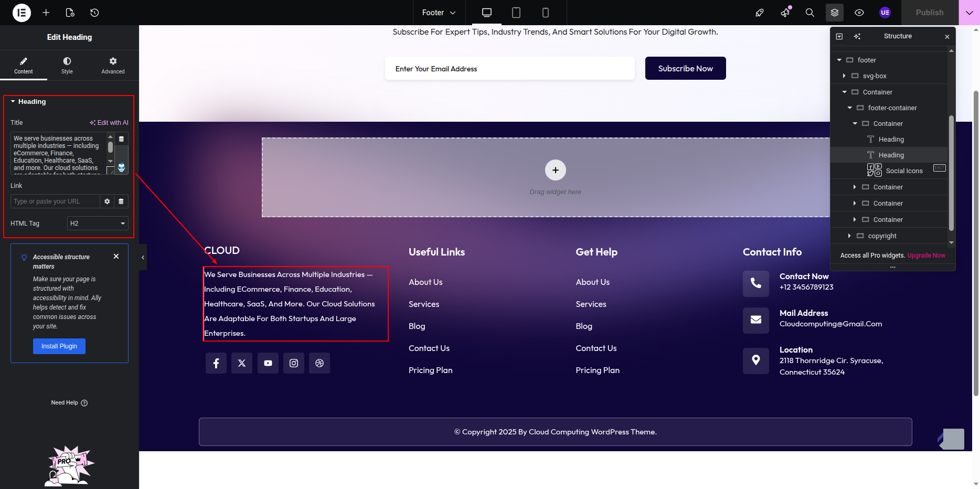Click the Structure panel scrollbar
The image size is (980, 489).
click(951, 173)
